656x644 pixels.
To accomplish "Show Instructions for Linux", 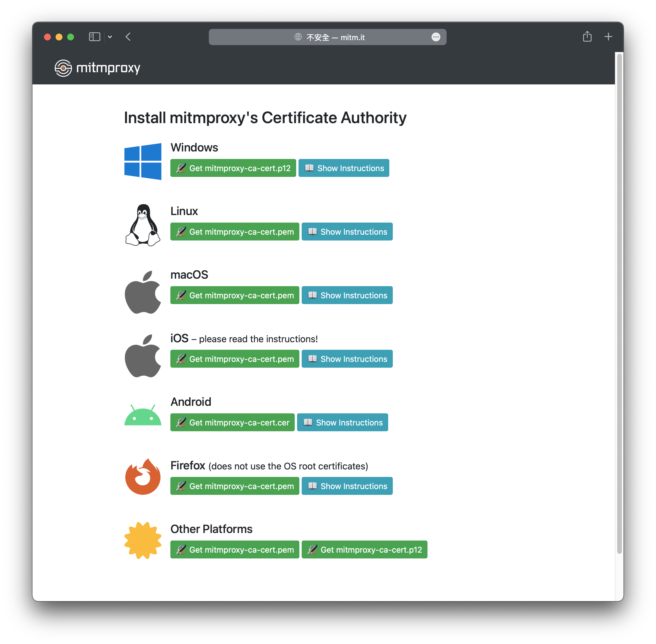I will (x=347, y=232).
